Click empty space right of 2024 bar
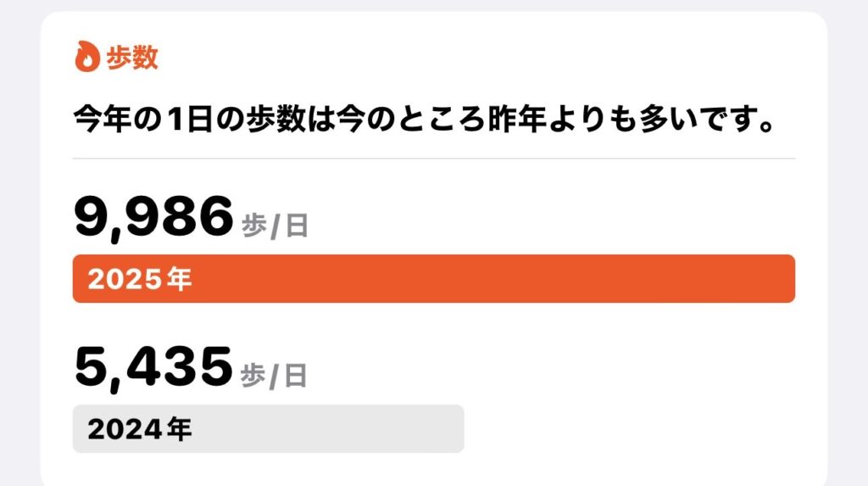The image size is (868, 486). (631, 429)
